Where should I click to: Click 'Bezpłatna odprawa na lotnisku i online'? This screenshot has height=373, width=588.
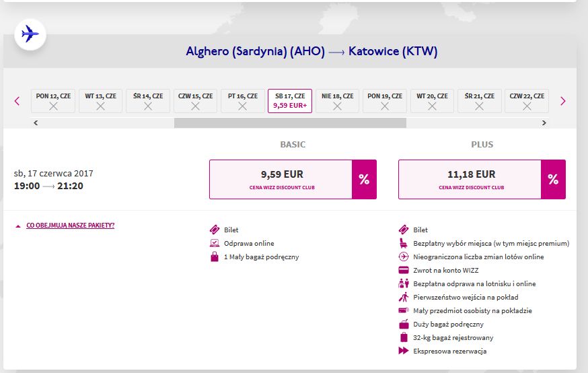[474, 283]
